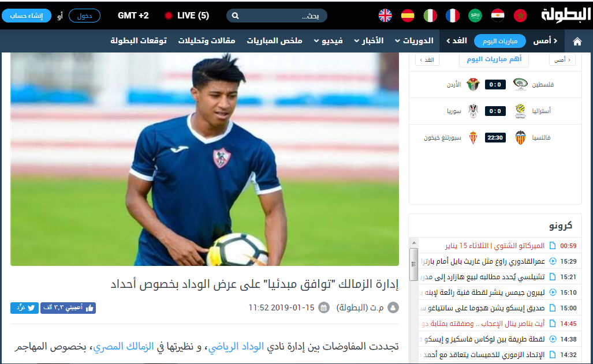Open ملخص المباريات menu item

(275, 40)
